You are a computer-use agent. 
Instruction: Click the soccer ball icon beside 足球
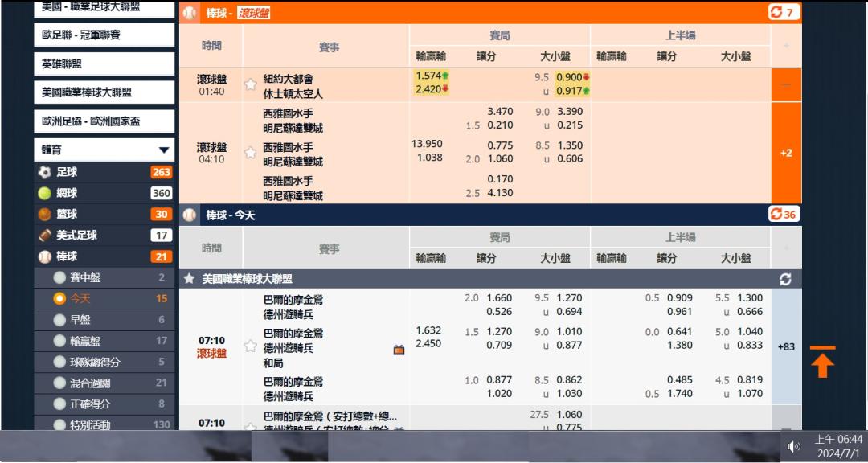point(44,172)
